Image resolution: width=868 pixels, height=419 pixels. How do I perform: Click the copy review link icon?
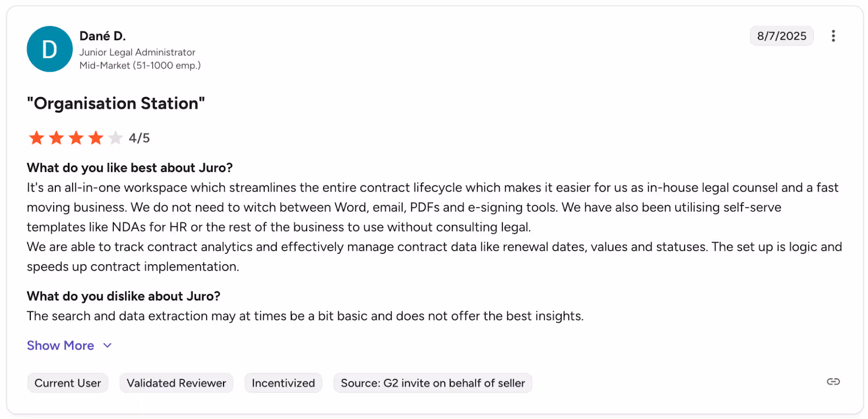tap(832, 382)
